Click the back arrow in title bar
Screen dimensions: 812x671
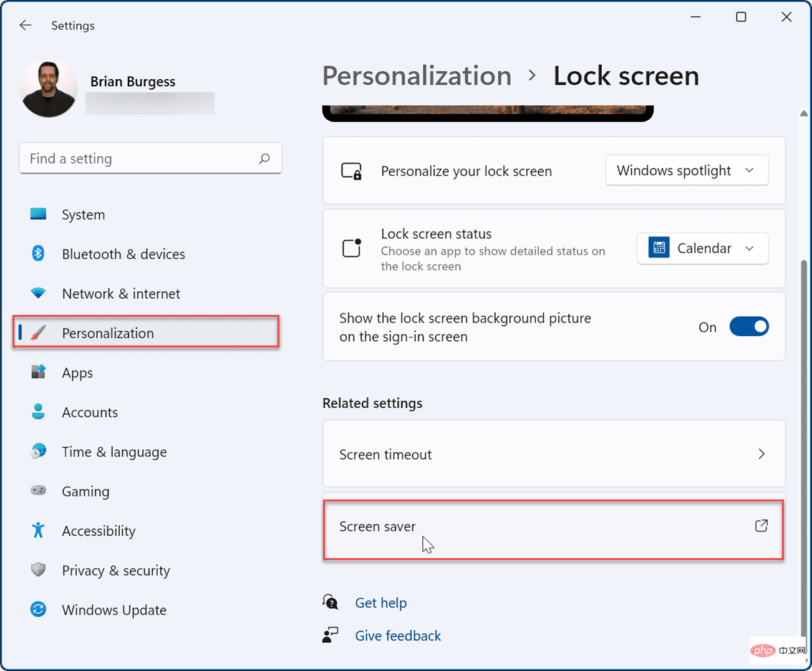[x=26, y=25]
